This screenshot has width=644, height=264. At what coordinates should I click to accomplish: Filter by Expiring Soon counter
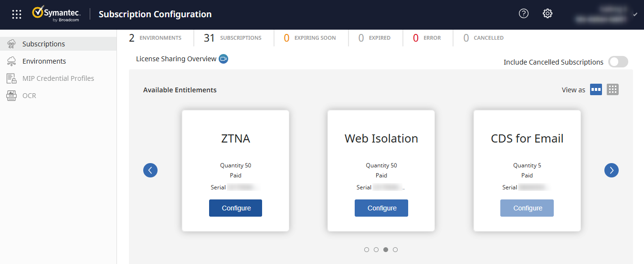(310, 38)
